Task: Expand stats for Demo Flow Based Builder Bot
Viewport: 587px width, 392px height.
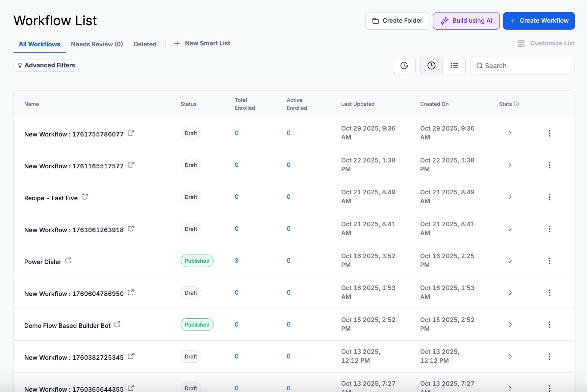Action: (510, 325)
